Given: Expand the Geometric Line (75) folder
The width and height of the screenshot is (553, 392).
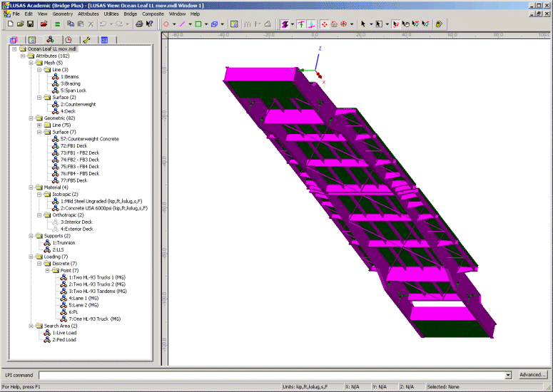Looking at the screenshot, I should click(x=39, y=125).
